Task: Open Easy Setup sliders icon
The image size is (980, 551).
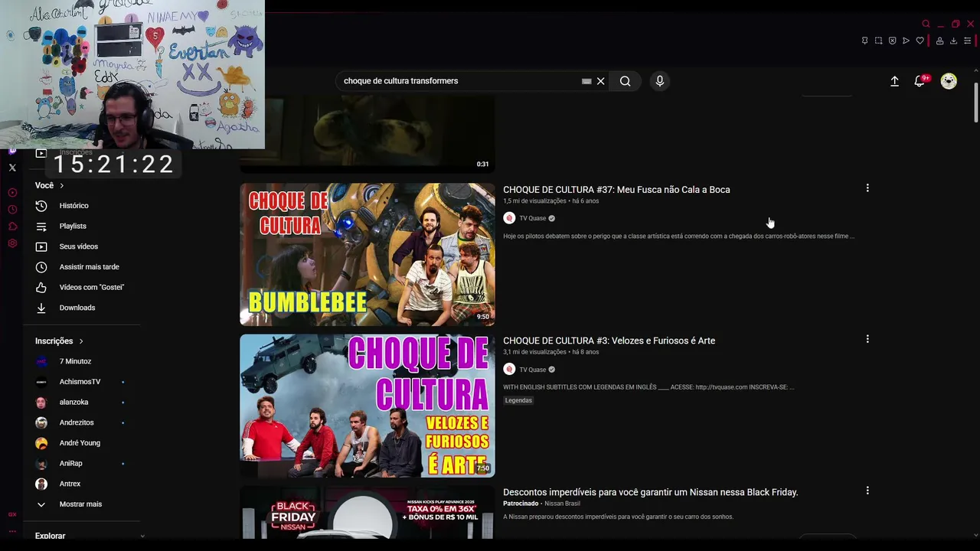Action: point(967,41)
